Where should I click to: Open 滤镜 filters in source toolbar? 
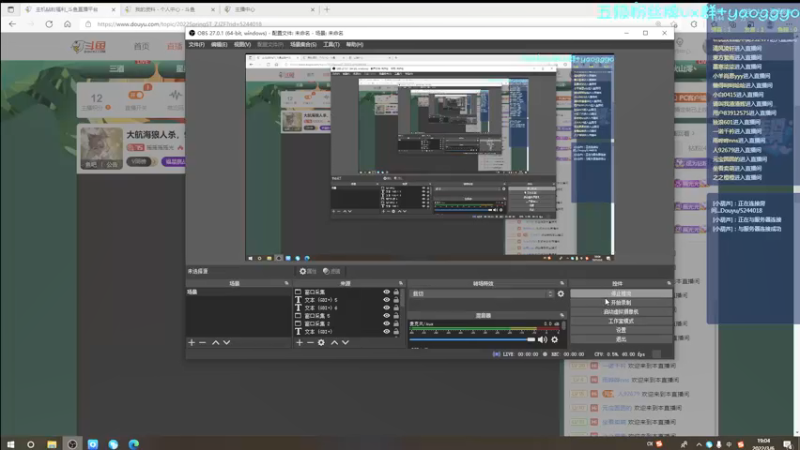pos(332,271)
